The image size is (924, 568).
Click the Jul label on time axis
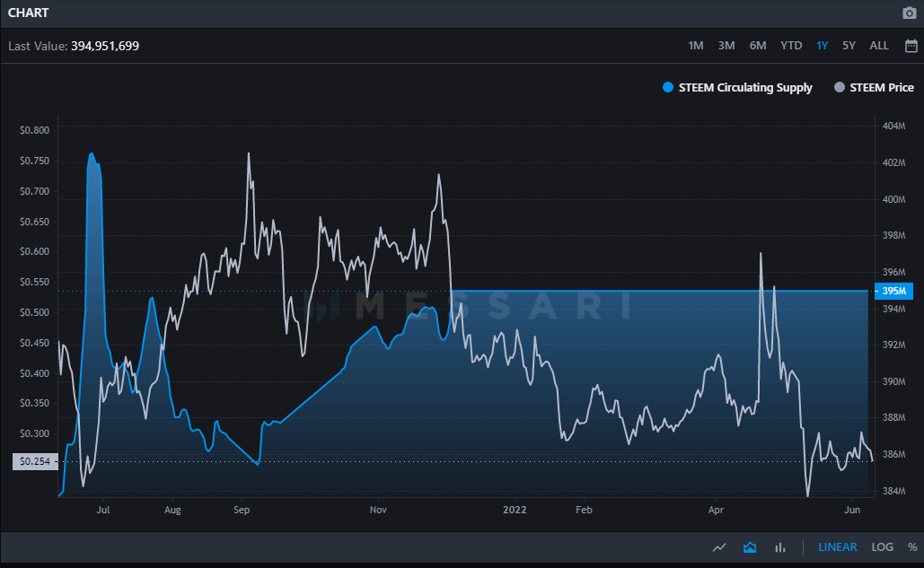[x=103, y=510]
